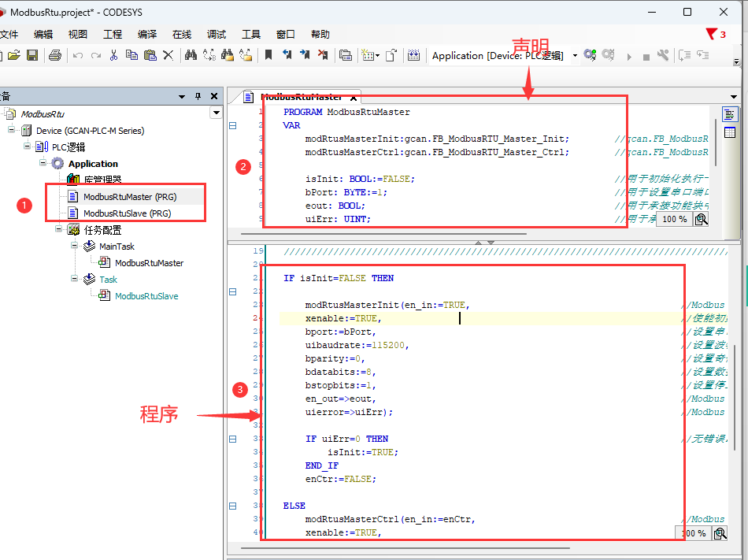Open the Application device selector dropdown
The width and height of the screenshot is (748, 560).
(575, 55)
